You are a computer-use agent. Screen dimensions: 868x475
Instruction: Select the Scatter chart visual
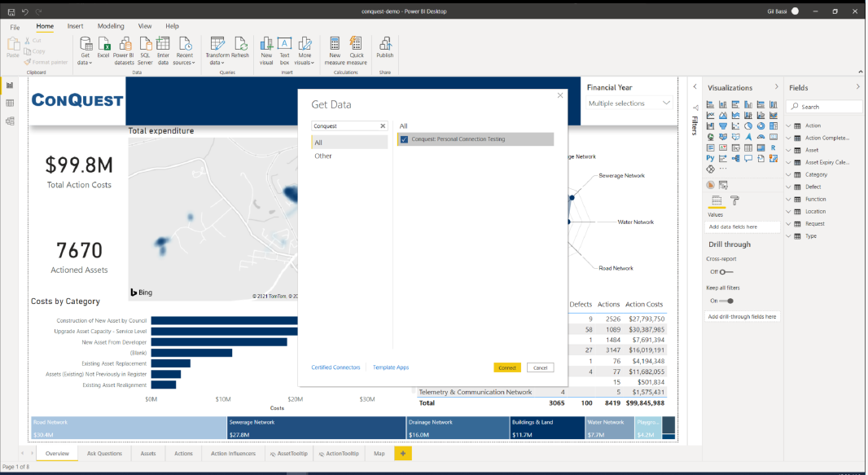(x=736, y=126)
